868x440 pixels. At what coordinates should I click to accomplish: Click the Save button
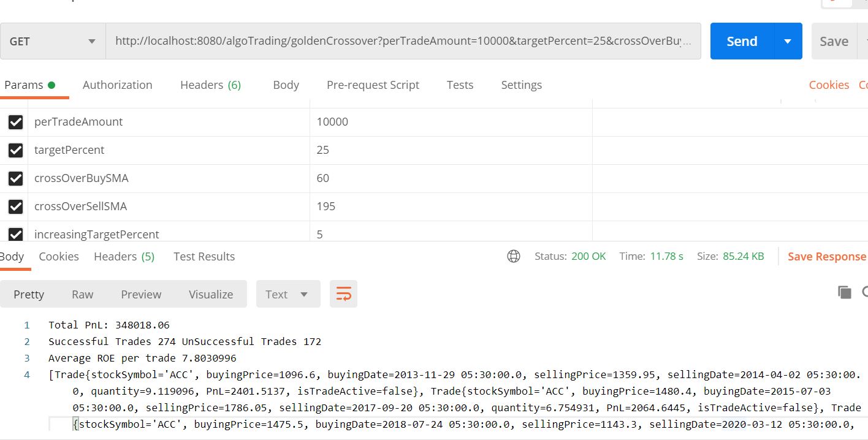click(834, 41)
